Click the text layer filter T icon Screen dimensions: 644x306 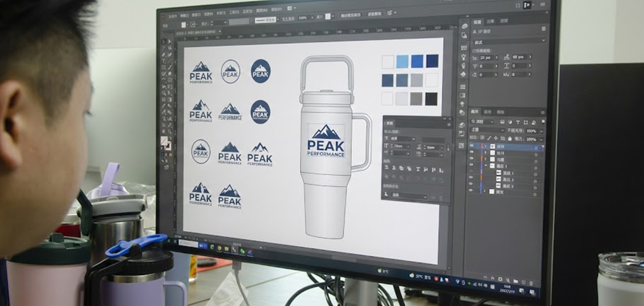518,122
